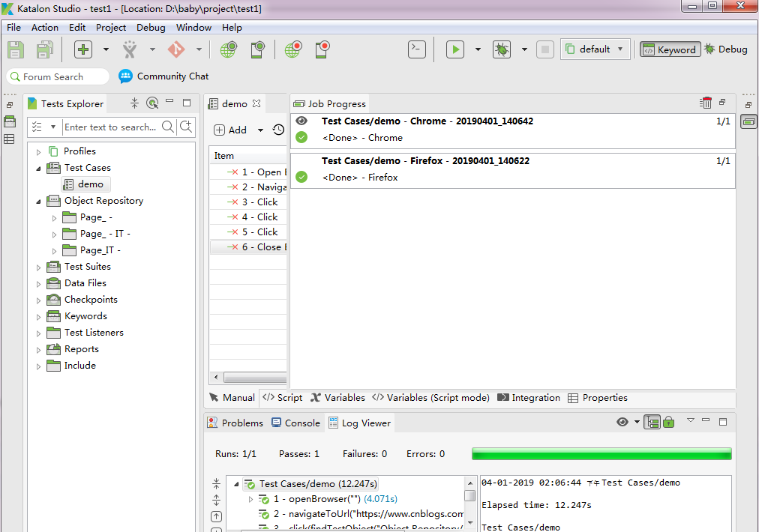This screenshot has height=532, width=759.
Task: Select the Firefox job entry
Action: pyautogui.click(x=512, y=169)
